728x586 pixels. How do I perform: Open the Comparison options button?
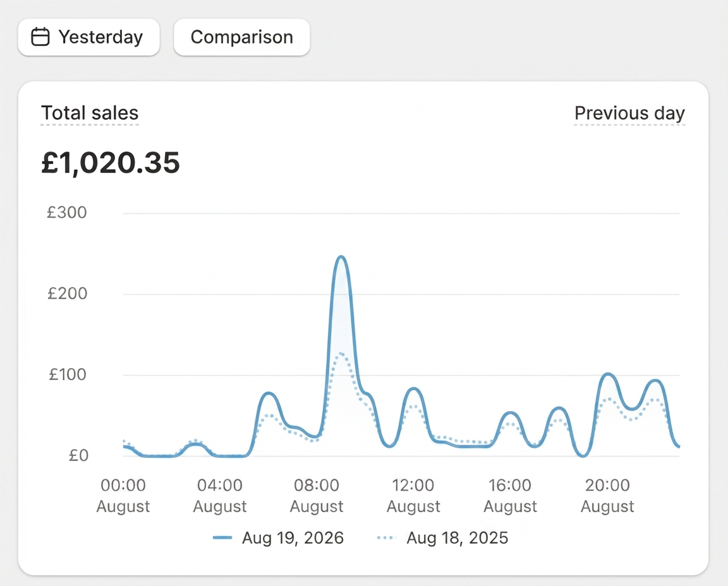pos(242,37)
